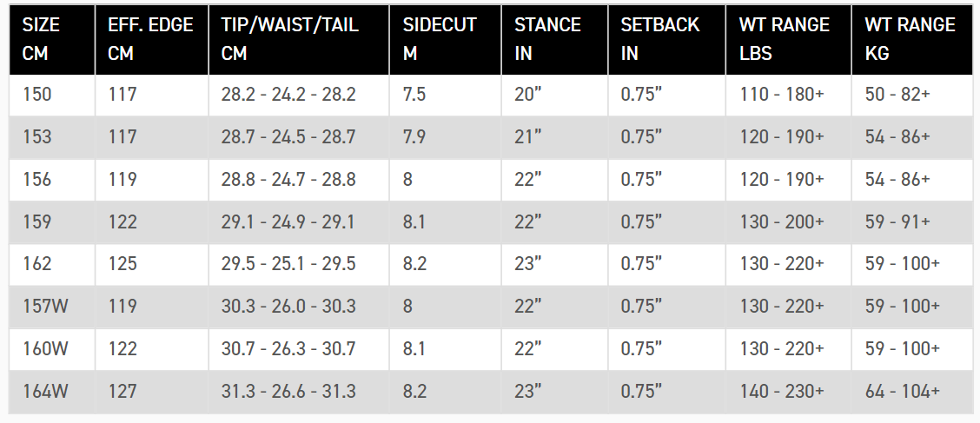Click the WT RANGE LBS header

point(783,39)
